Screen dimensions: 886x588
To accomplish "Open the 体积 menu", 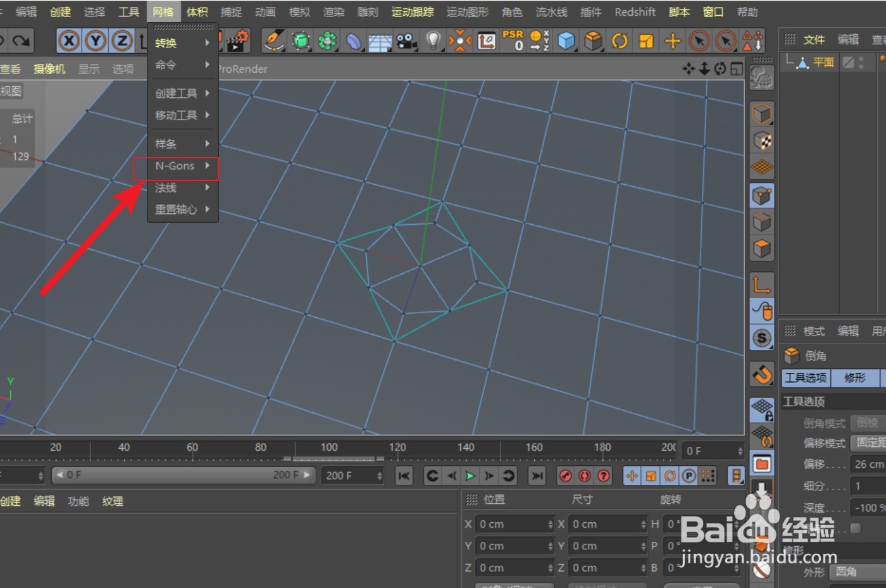I will [197, 11].
